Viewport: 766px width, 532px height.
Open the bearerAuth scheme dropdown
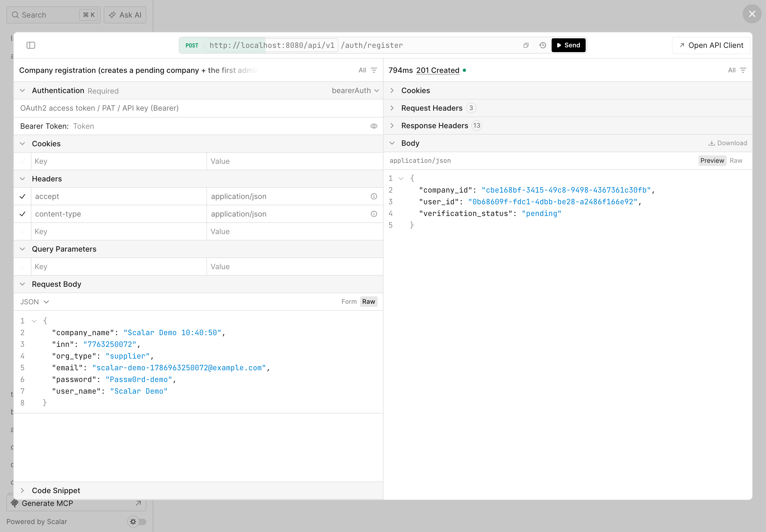pos(355,91)
